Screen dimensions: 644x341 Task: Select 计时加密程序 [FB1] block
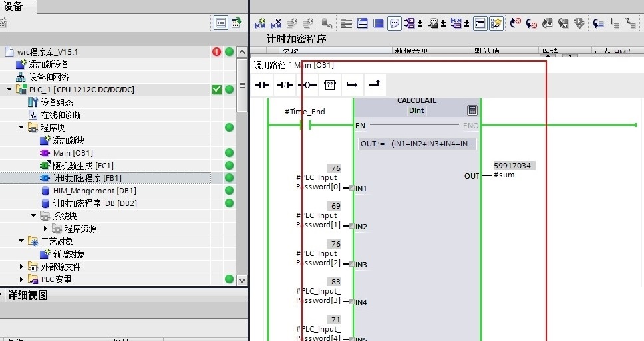87,178
